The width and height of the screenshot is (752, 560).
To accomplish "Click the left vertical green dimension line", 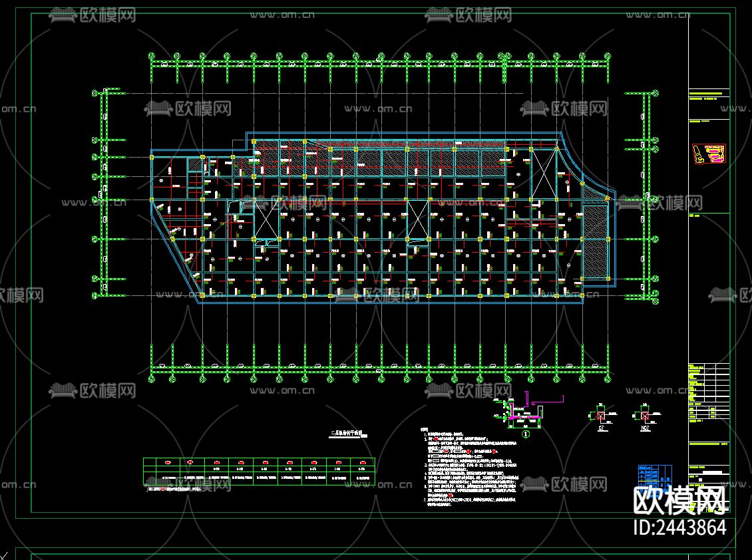I will pos(104,193).
